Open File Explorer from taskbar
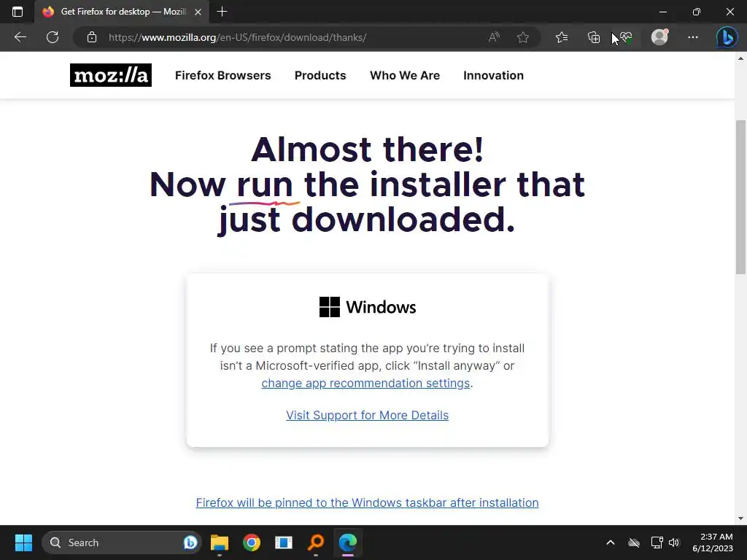Viewport: 747px width, 560px height. pos(220,542)
